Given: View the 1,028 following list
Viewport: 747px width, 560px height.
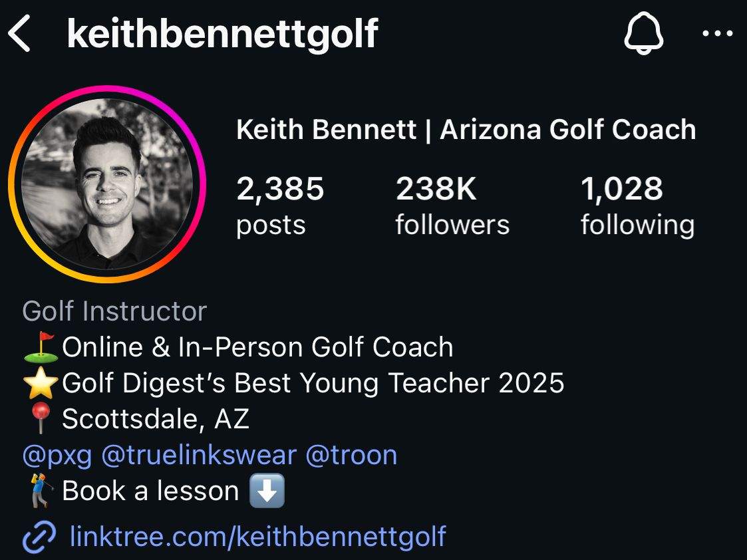Looking at the screenshot, I should pyautogui.click(x=637, y=206).
